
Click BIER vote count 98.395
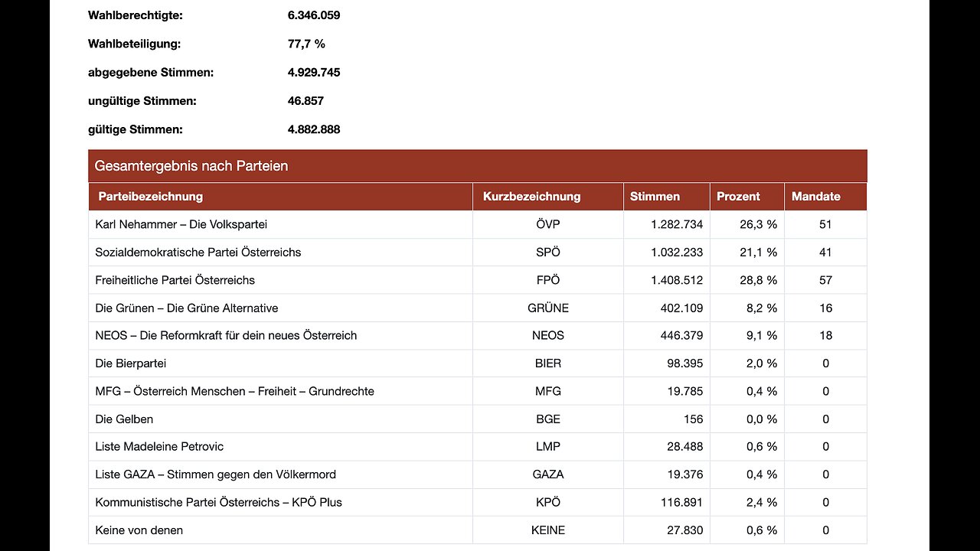point(685,364)
